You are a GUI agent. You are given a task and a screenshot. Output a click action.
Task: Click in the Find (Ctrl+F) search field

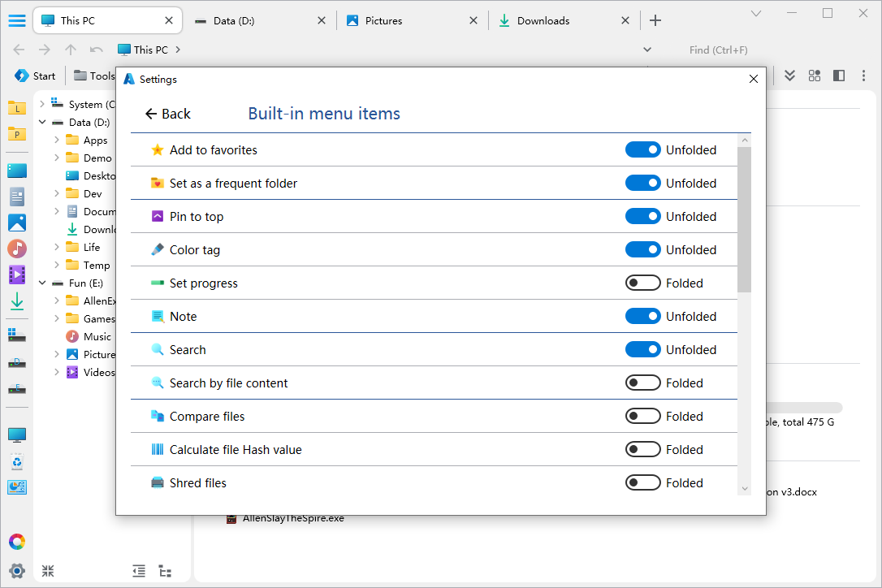731,50
